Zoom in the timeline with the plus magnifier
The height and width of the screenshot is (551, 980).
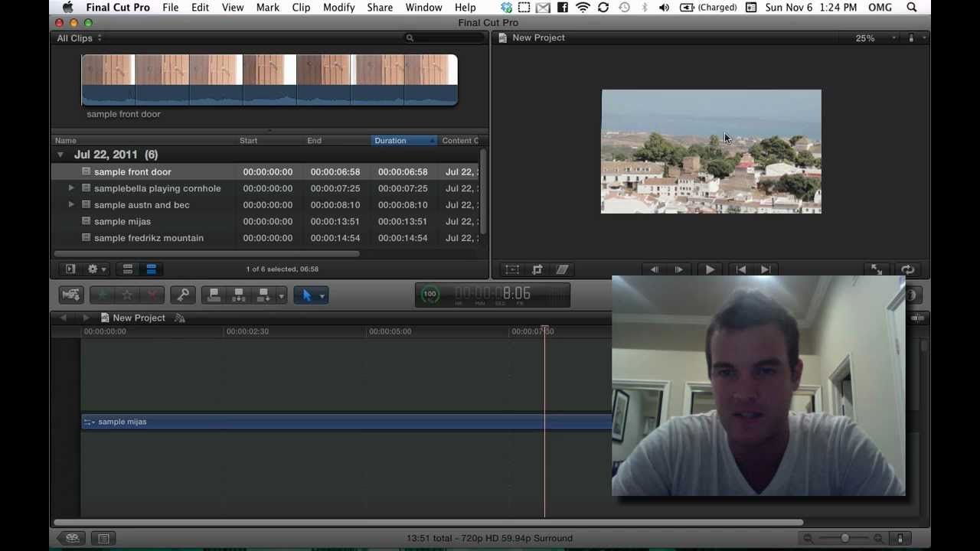tap(878, 538)
